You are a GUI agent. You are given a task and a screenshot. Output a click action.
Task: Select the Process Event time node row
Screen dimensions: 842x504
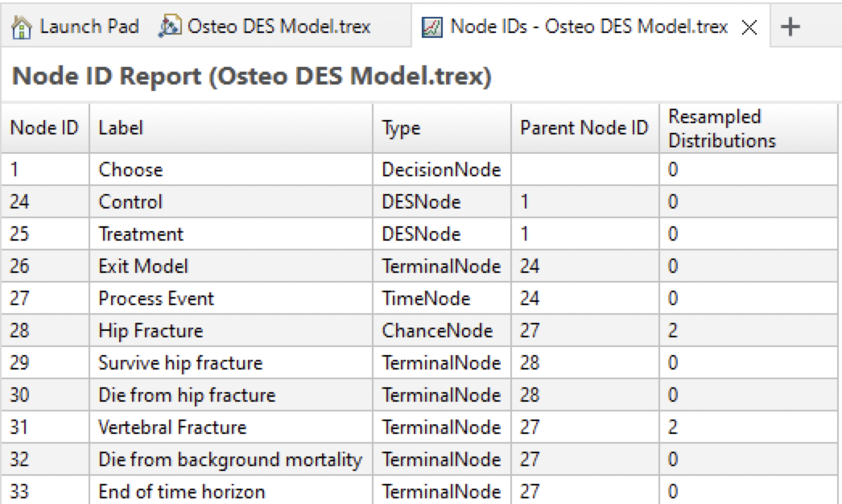coord(241,298)
